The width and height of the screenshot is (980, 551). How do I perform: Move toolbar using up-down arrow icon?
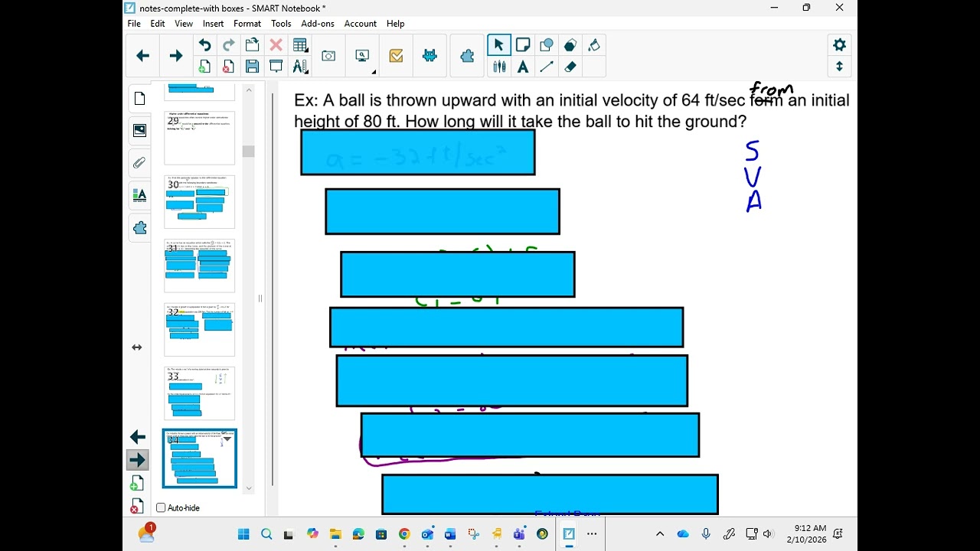(839, 67)
